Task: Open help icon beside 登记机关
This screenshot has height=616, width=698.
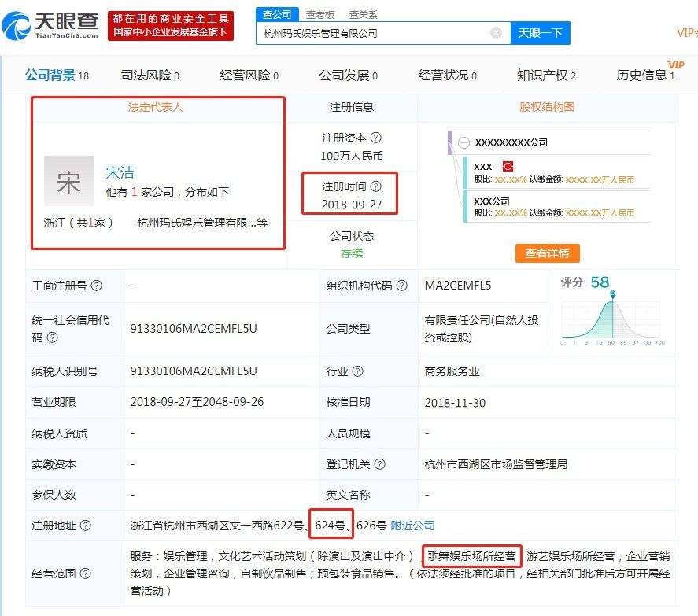Action: click(380, 464)
